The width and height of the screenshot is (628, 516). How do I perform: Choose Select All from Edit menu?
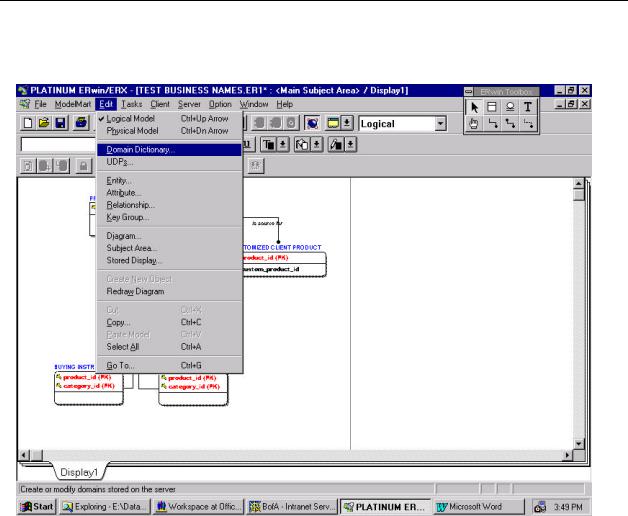click(x=169, y=347)
